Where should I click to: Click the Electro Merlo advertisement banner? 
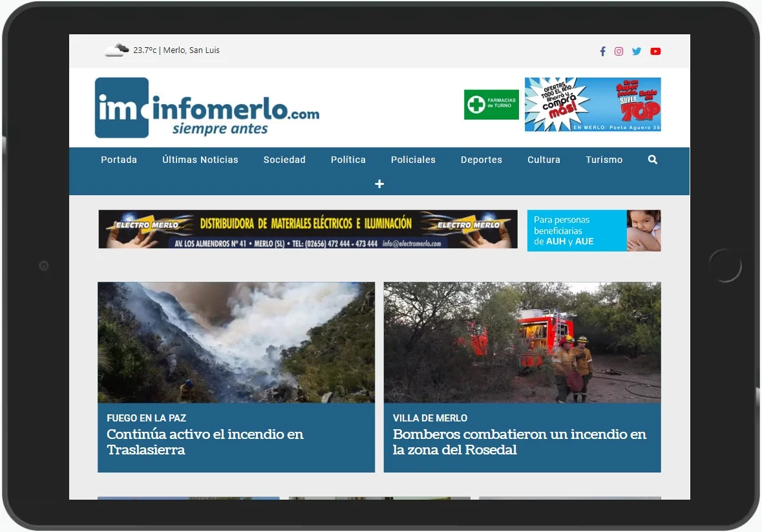[308, 229]
